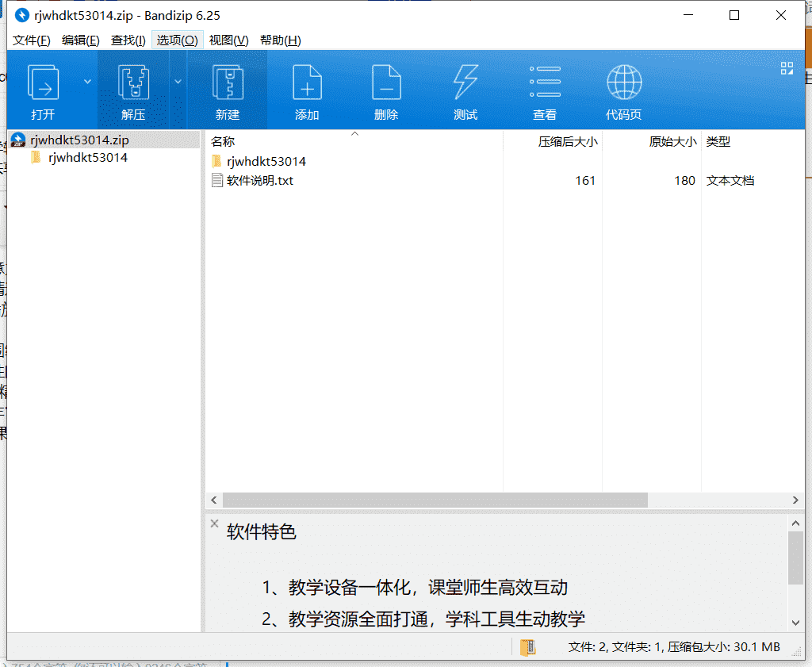812x667 pixels.
Task: Click original size value 180
Action: click(x=684, y=180)
